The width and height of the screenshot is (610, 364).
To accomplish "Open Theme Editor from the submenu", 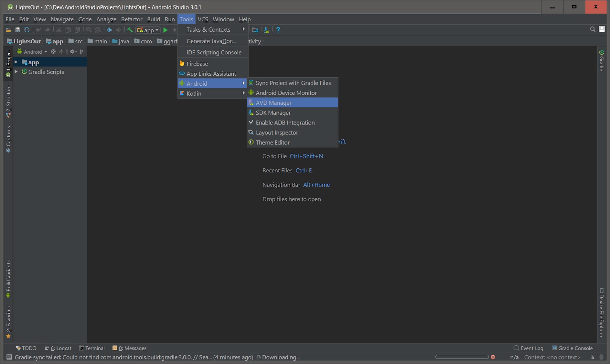I will point(292,142).
